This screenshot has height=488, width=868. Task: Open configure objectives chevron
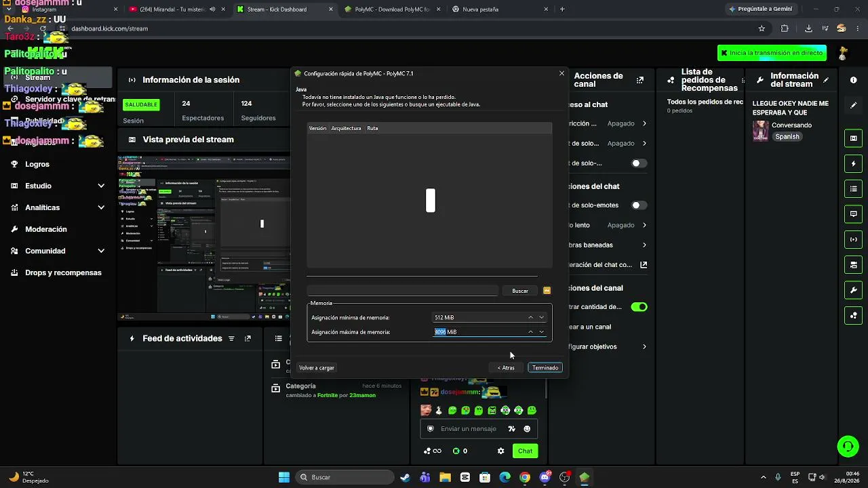pyautogui.click(x=644, y=346)
